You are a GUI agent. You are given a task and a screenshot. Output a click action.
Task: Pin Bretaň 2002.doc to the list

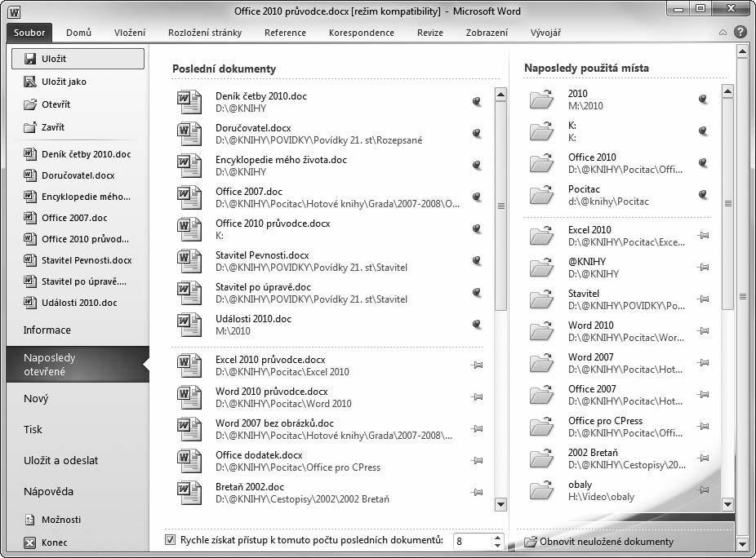coord(477,493)
